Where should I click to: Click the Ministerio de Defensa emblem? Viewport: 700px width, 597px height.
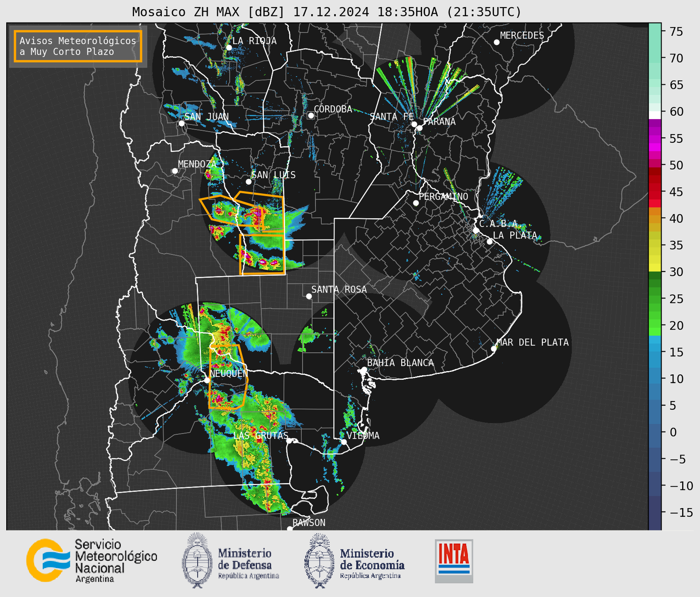point(197,560)
